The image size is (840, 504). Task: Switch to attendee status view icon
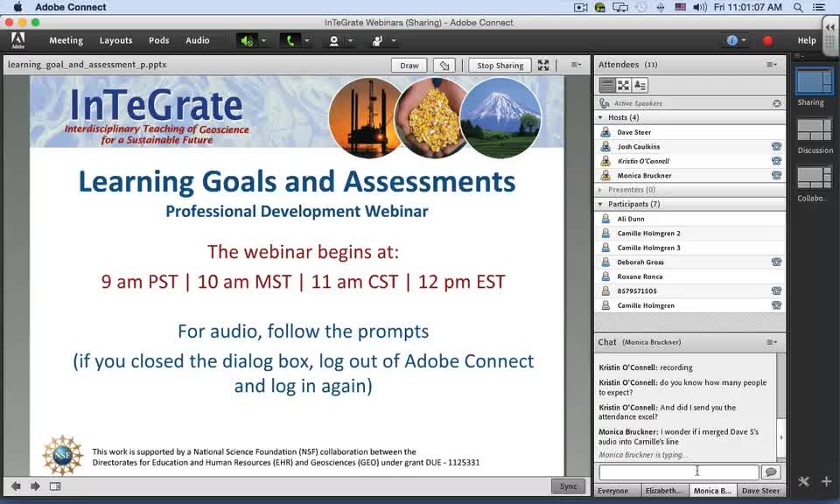[640, 85]
